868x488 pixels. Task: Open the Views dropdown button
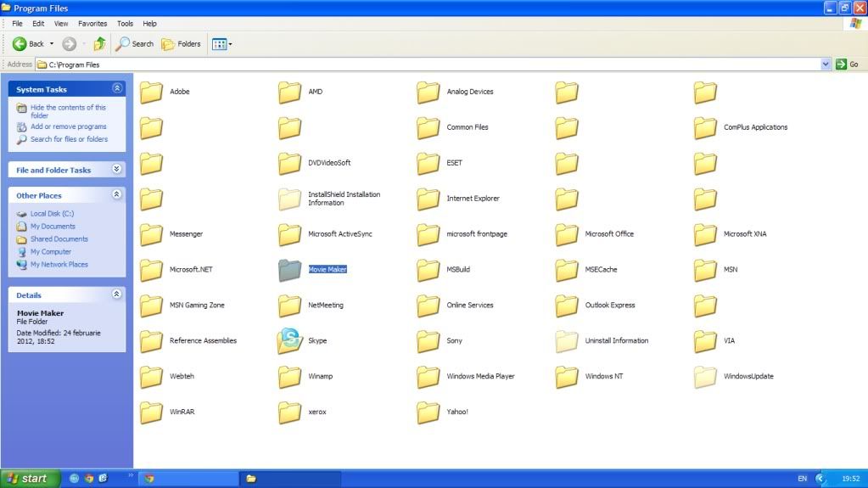(222, 44)
